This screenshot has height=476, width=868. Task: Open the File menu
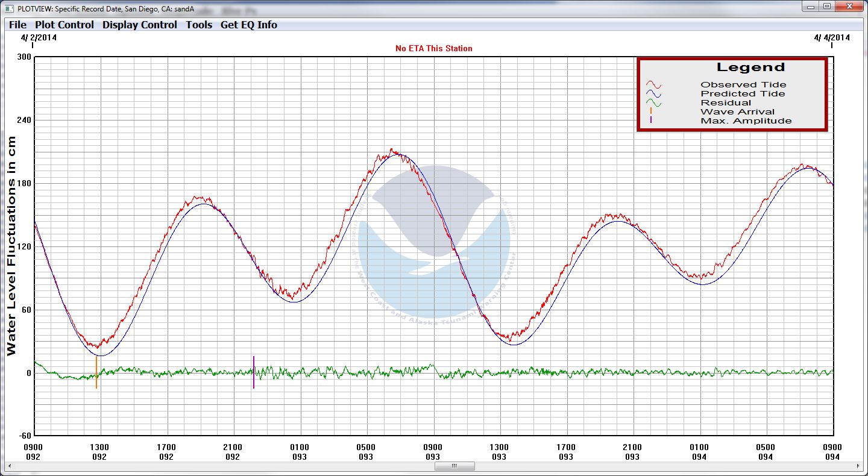point(17,25)
